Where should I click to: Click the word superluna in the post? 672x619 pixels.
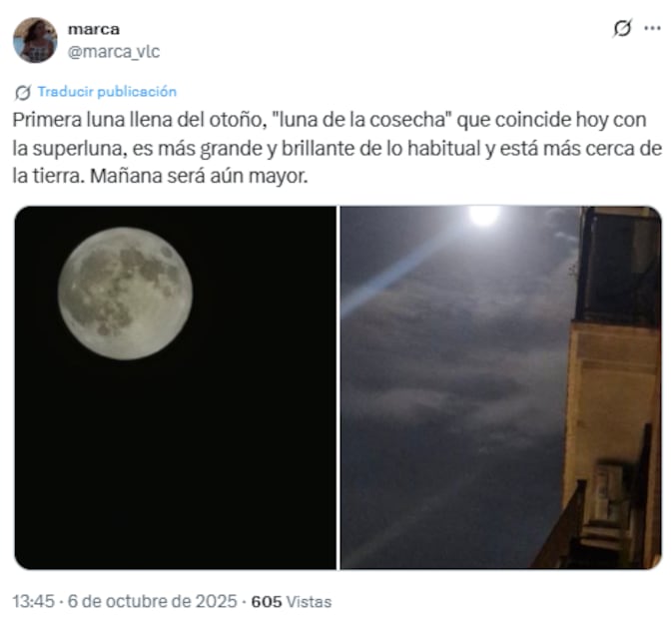click(x=80, y=149)
